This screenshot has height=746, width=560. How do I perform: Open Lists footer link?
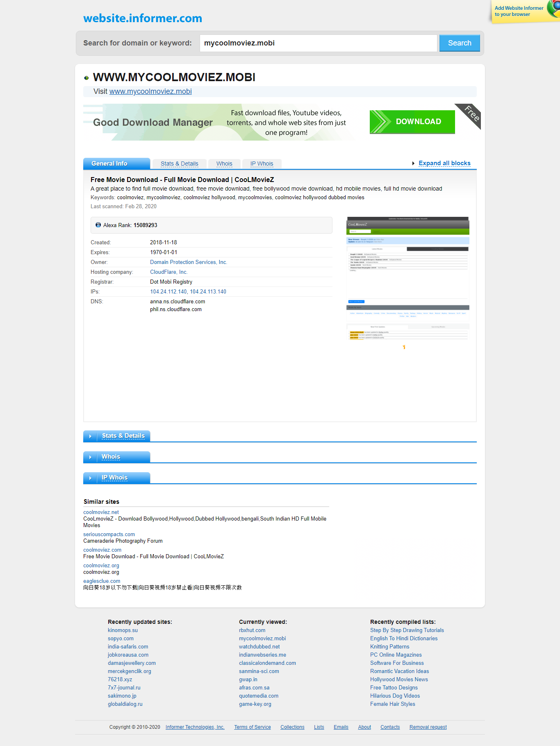click(x=319, y=727)
